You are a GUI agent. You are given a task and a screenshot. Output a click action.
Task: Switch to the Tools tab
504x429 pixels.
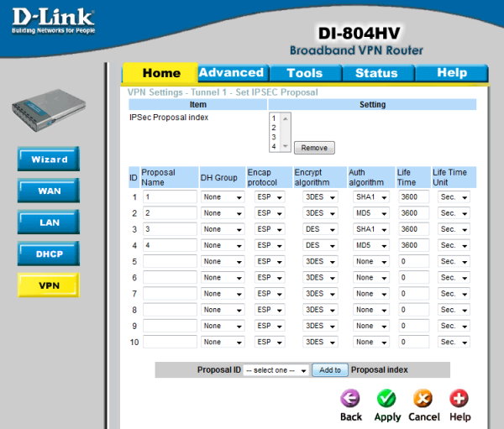coord(305,73)
